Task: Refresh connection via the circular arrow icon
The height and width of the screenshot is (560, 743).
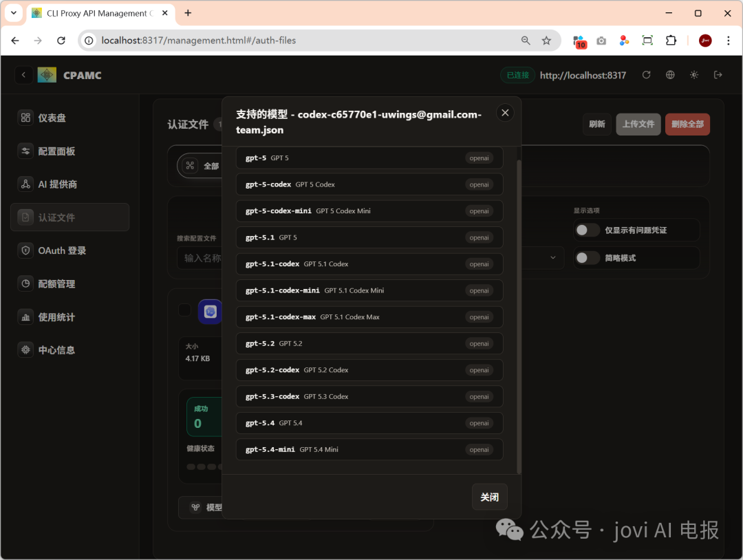Action: click(646, 75)
